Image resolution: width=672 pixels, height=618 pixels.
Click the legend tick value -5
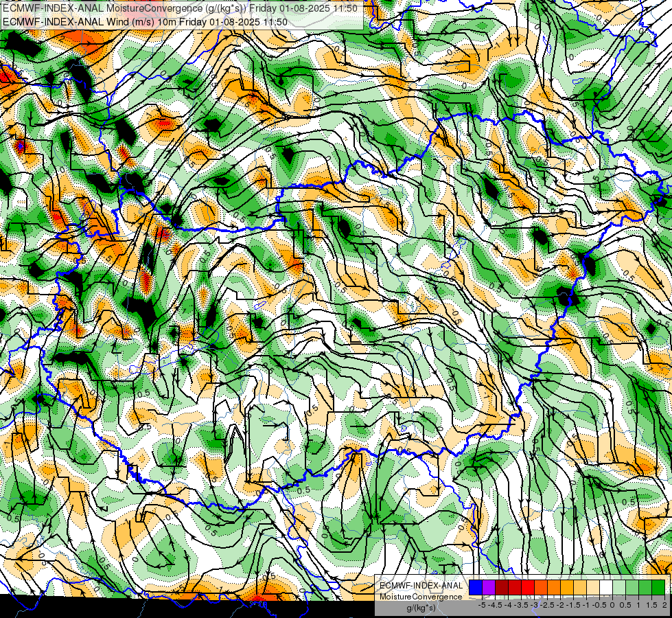482,605
